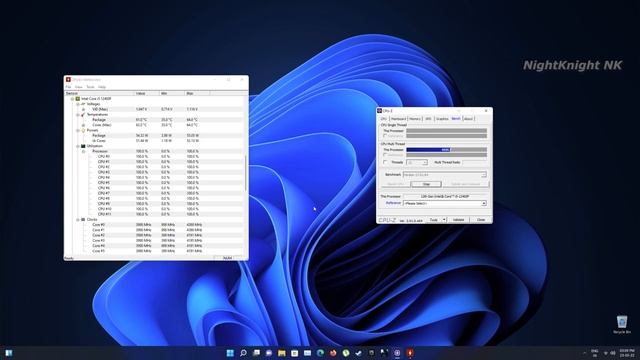The image size is (640, 360).
Task: Select the CPU #0 utilization row
Action: click(x=154, y=156)
